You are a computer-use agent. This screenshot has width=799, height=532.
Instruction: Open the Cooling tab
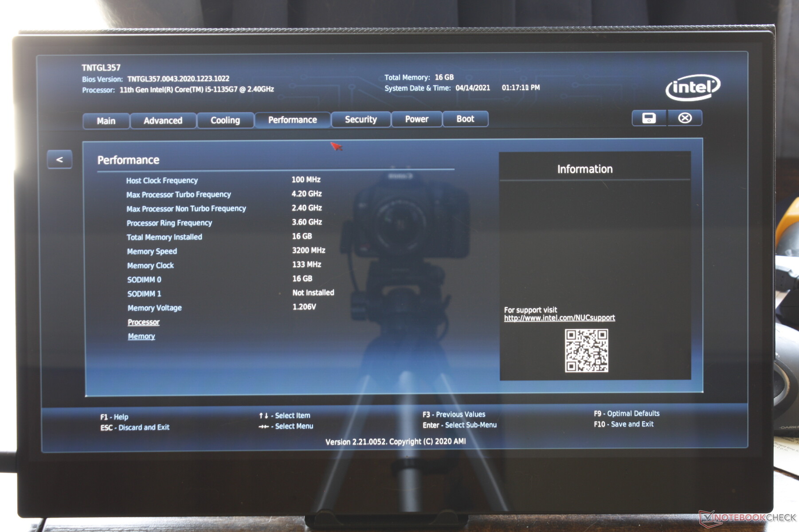coord(225,120)
